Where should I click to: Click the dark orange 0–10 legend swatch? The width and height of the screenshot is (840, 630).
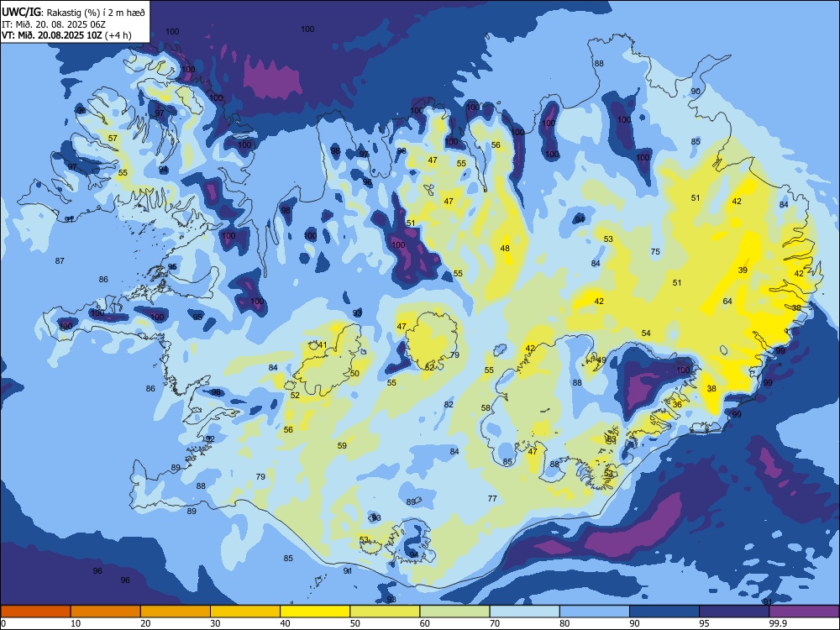point(35,612)
